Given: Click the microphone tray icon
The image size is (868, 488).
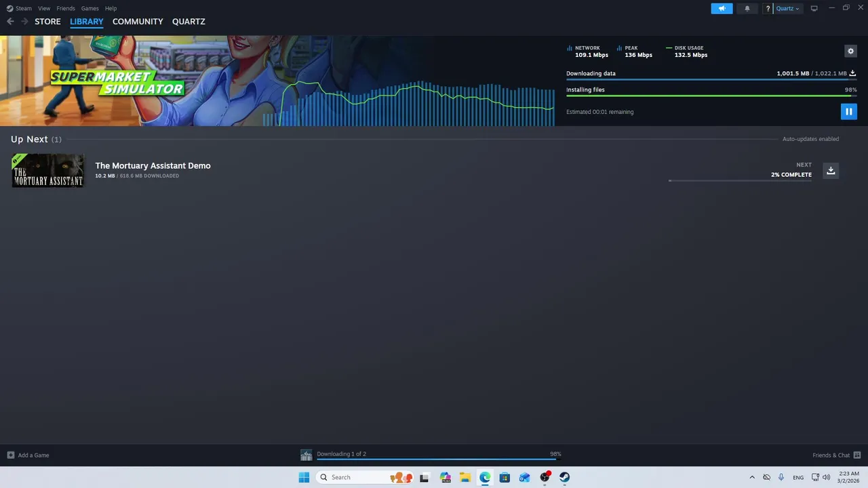Looking at the screenshot, I should (782, 477).
